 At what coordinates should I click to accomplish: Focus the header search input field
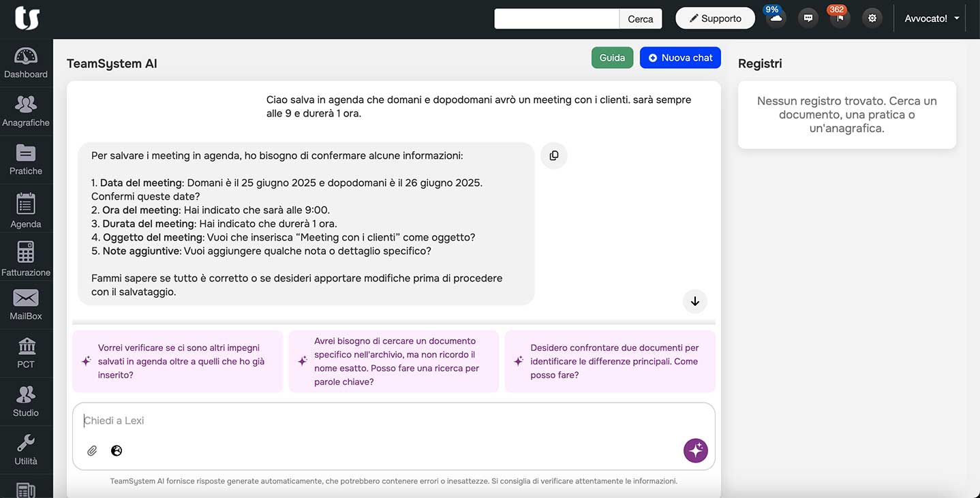[x=557, y=18]
